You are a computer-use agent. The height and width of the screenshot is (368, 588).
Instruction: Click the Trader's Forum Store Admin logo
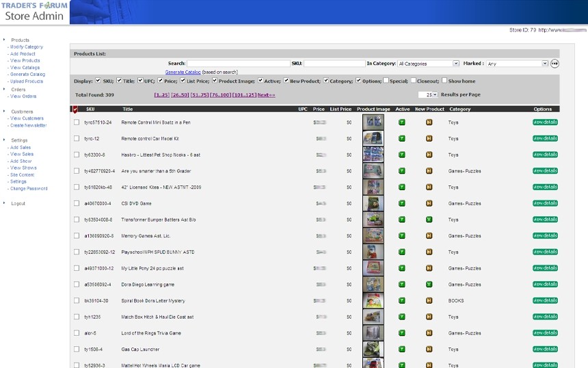tap(34, 12)
